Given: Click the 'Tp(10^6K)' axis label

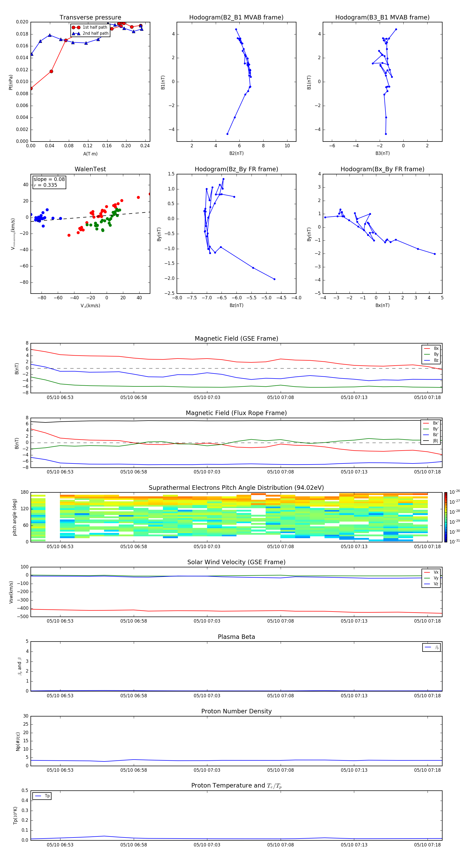Looking at the screenshot, I should click(x=15, y=815).
